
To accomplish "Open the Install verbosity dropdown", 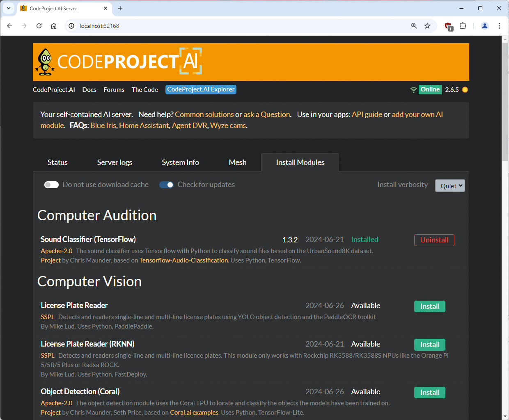I will [x=450, y=186].
